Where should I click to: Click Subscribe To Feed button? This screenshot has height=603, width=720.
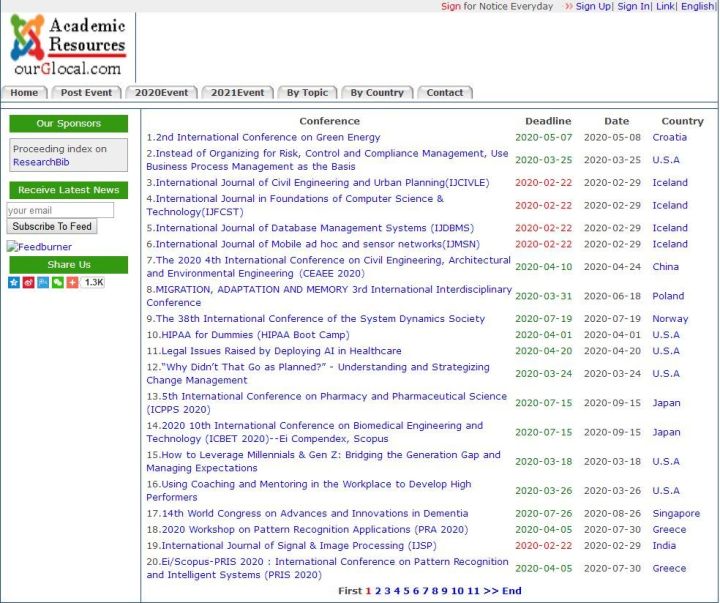click(x=52, y=226)
